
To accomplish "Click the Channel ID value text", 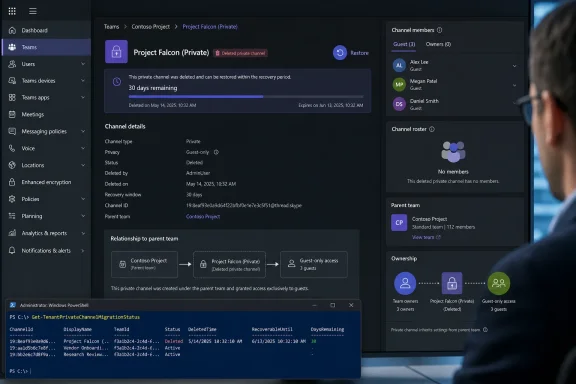I will (x=244, y=205).
